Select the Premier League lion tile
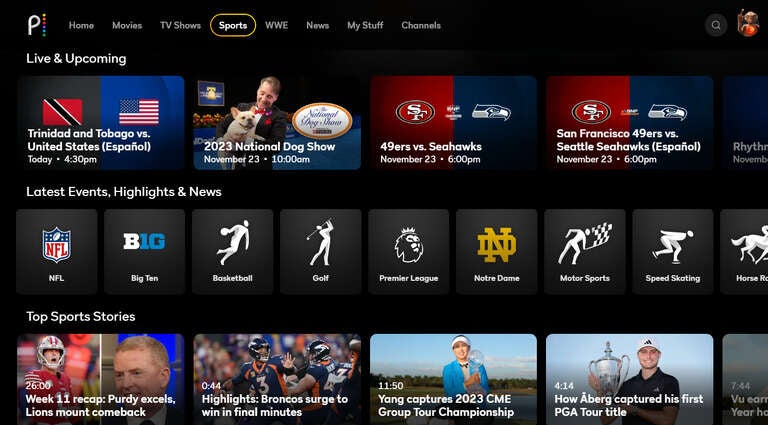 [408, 252]
